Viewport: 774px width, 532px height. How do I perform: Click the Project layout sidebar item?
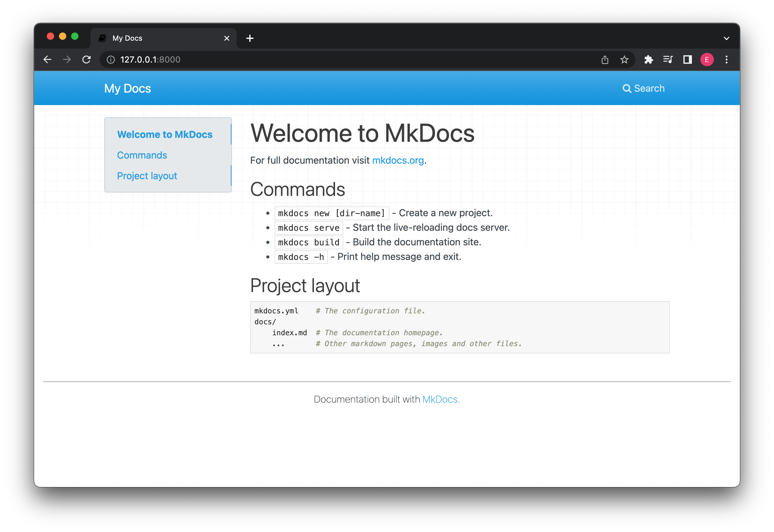tap(148, 175)
